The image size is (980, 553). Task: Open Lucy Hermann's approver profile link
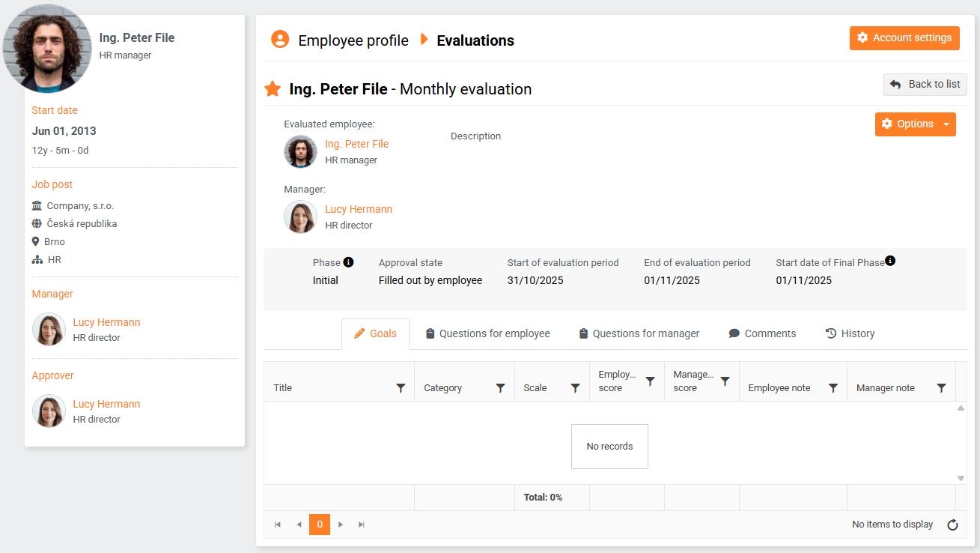106,404
